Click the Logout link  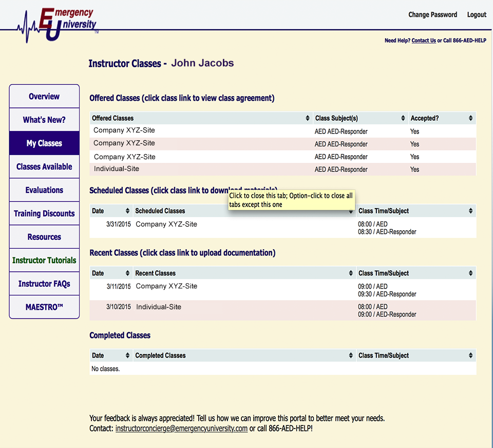[477, 14]
